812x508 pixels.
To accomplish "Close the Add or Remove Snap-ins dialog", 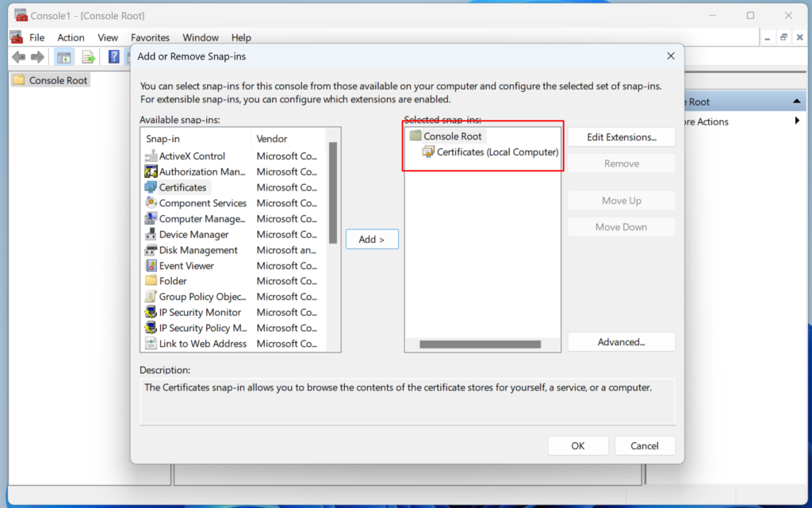I will coord(671,56).
